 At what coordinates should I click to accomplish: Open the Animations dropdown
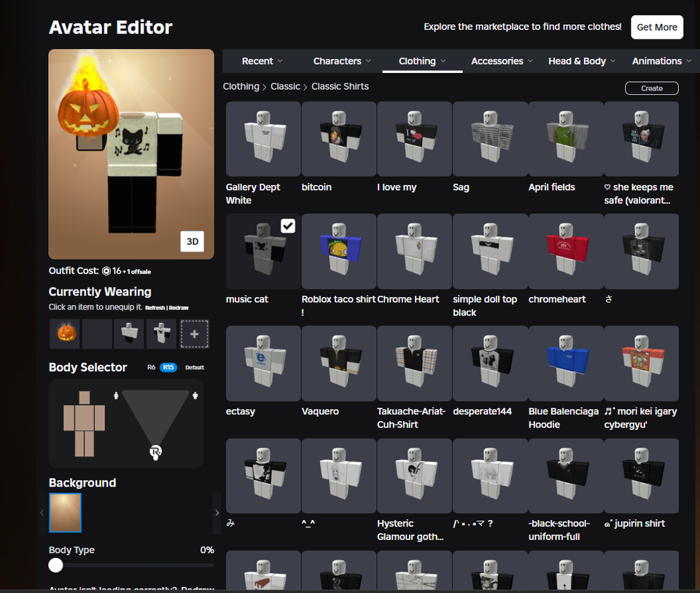coord(660,61)
